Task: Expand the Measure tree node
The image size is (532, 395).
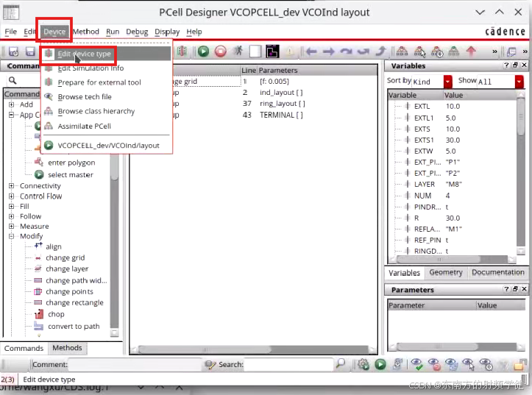Action: (x=11, y=226)
